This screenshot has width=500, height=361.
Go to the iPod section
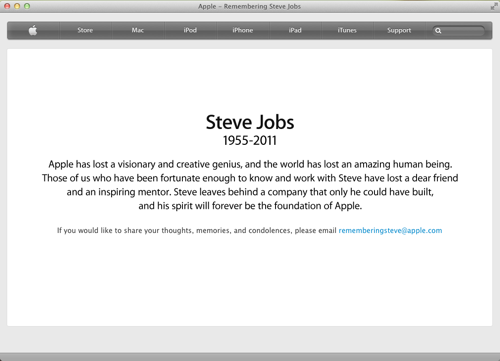point(190,30)
